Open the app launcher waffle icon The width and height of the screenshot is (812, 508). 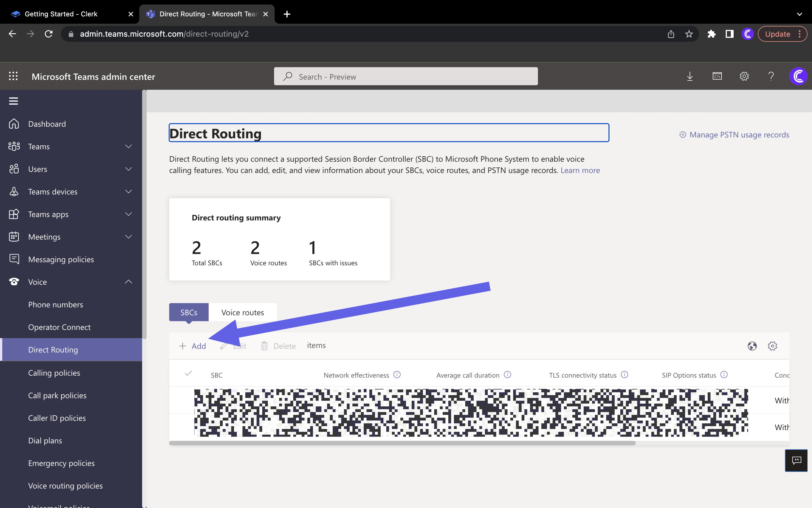point(13,76)
